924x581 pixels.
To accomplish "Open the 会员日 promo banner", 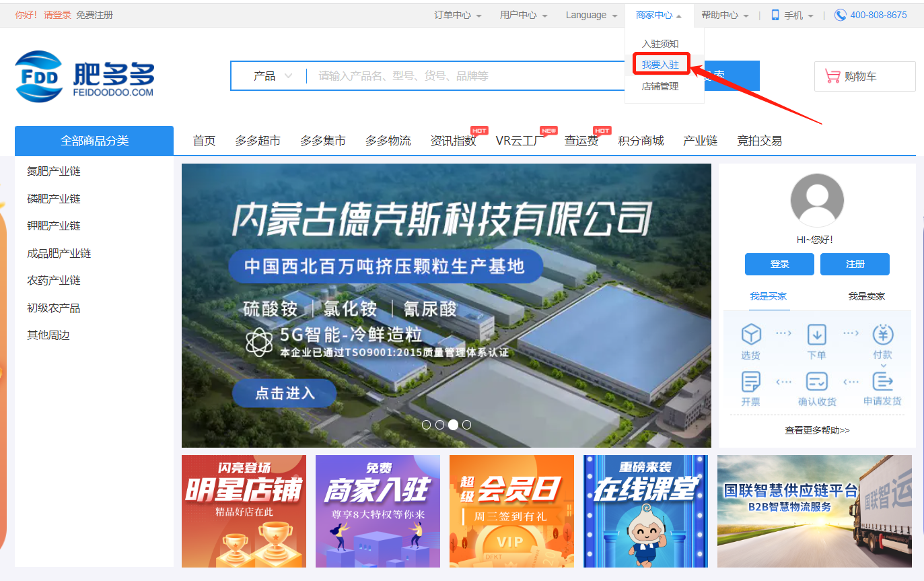I will click(511, 511).
